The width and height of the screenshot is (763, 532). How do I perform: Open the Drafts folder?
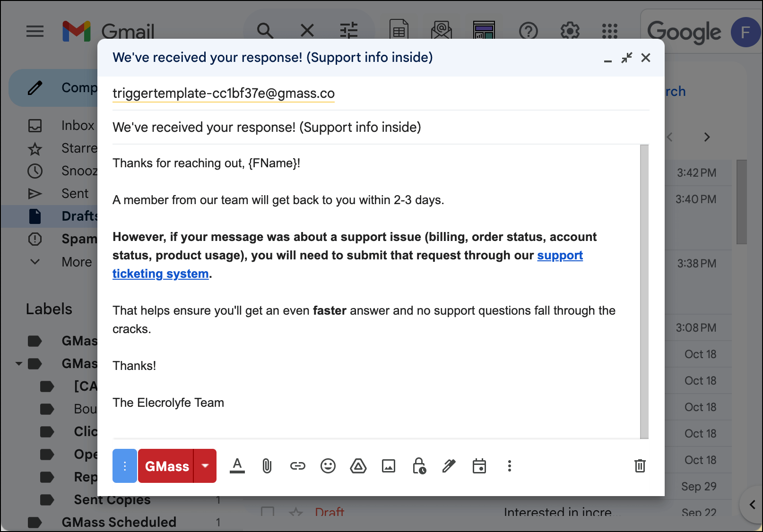[x=49, y=216]
